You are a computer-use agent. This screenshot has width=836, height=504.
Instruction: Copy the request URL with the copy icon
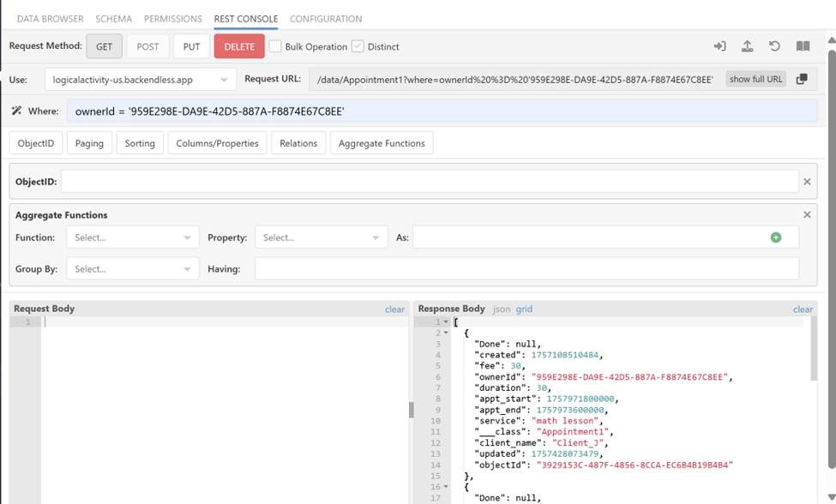pos(802,80)
